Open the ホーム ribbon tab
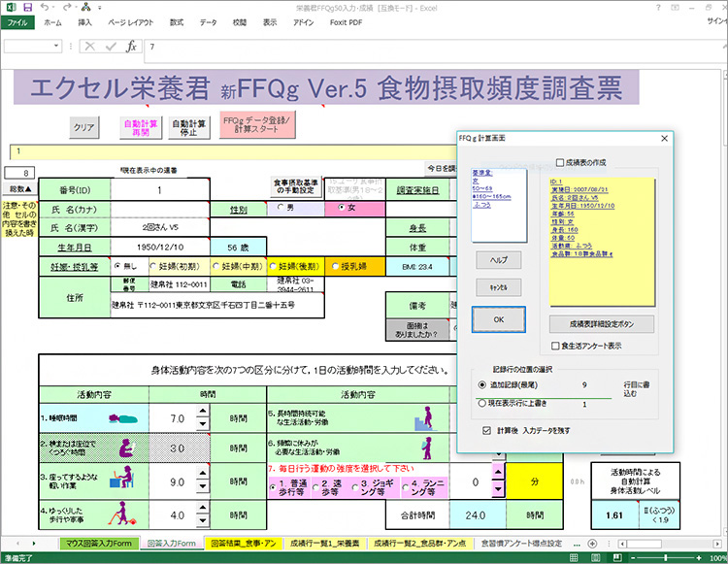Viewport: 728px width, 564px height. [53, 22]
